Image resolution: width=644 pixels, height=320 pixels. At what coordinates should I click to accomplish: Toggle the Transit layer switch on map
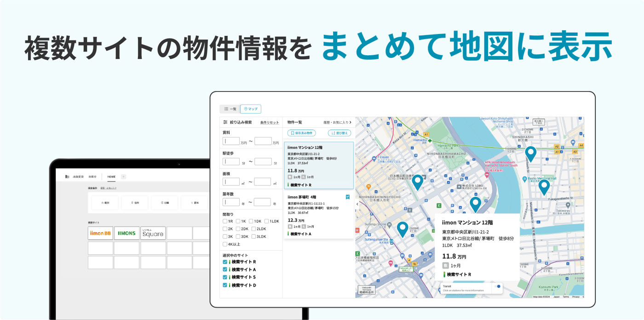click(497, 286)
